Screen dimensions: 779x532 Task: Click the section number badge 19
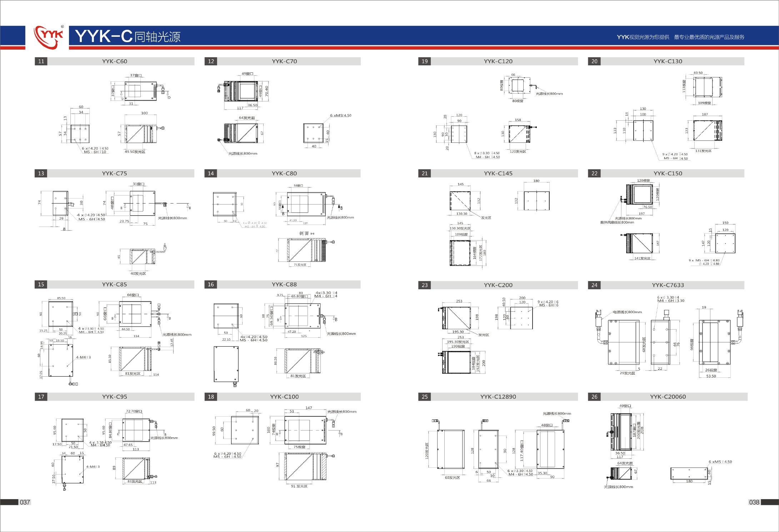tap(425, 61)
